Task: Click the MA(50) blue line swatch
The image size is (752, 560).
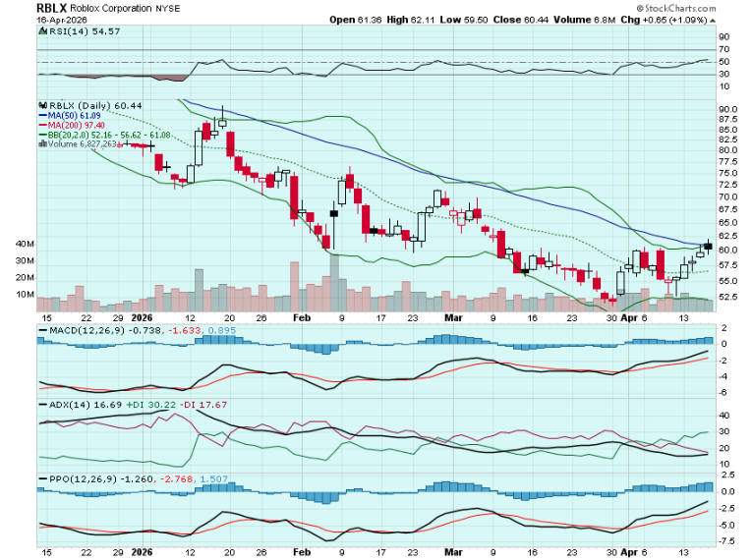Action: pos(41,115)
